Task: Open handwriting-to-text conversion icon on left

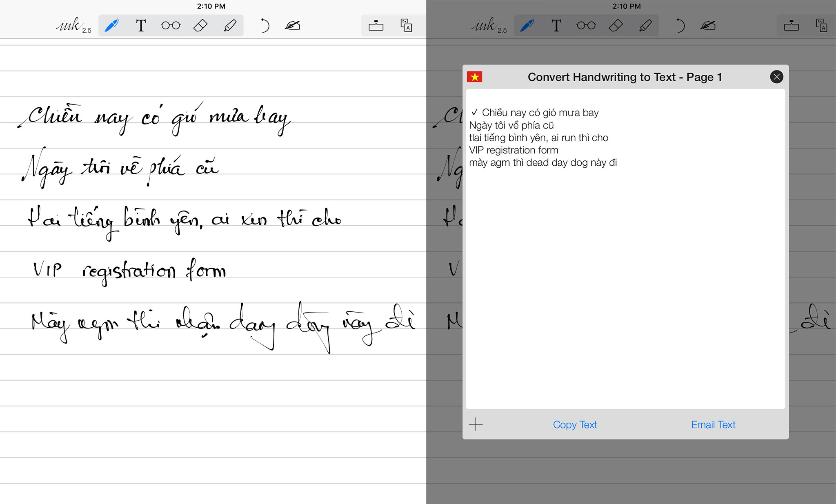Action: point(406,26)
